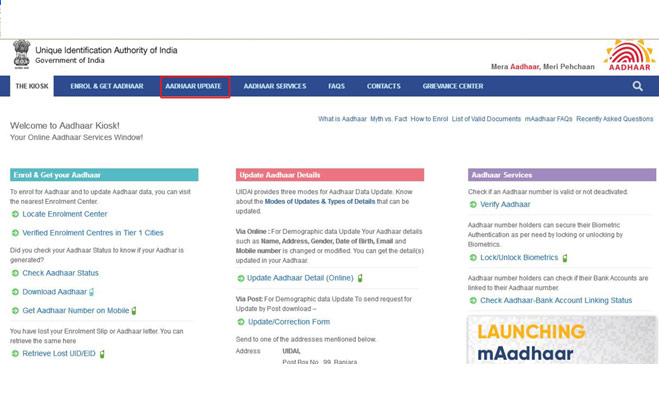Select The Kiosk tab in navbar
Screen dimensions: 659x400
(x=32, y=86)
